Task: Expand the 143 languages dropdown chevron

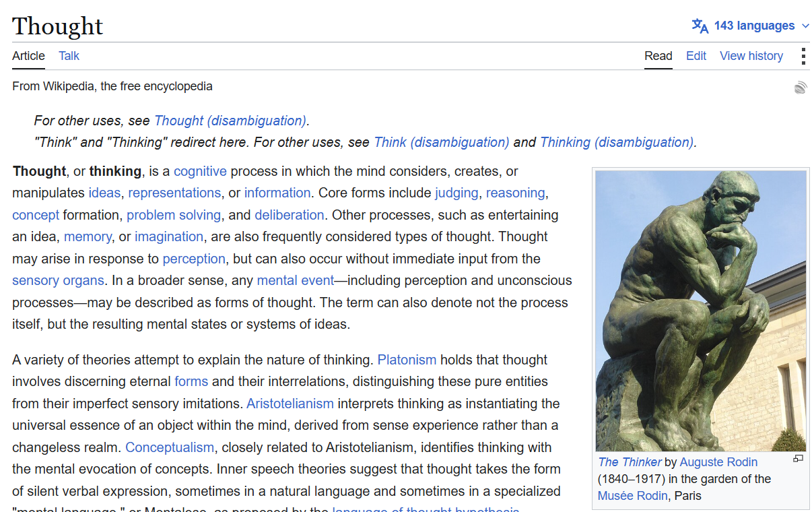Action: 805,26
